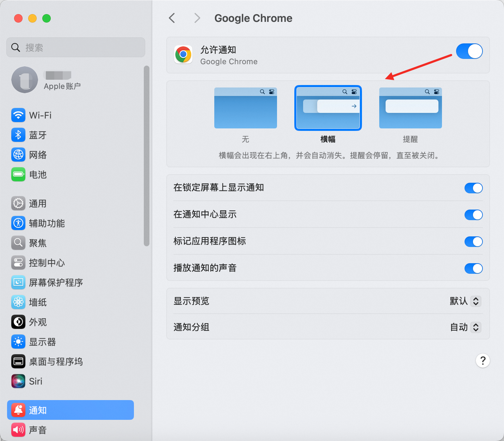Image resolution: width=504 pixels, height=441 pixels.
Task: Open the 显示预览 默认 dropdown
Action: pyautogui.click(x=475, y=301)
